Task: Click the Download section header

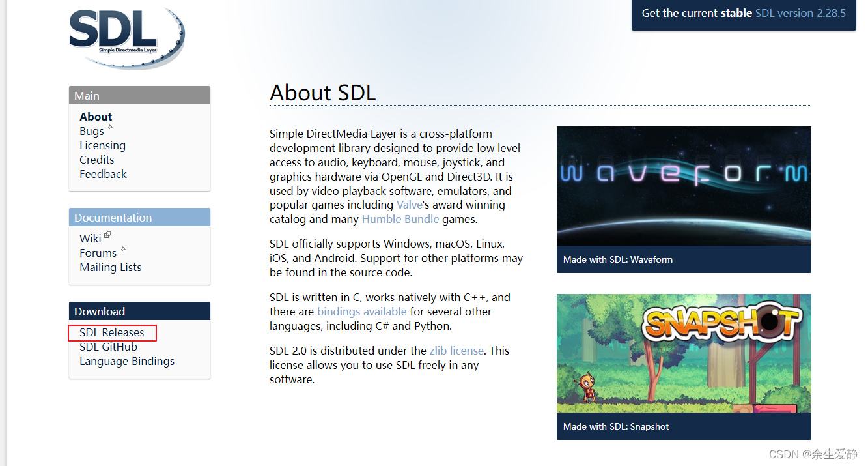Action: [139, 311]
